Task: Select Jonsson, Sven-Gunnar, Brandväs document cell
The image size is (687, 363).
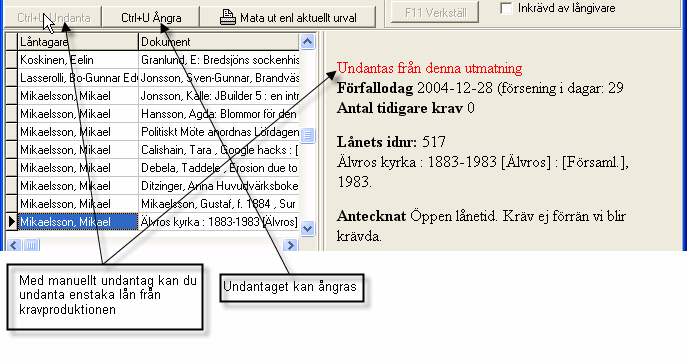Action: tap(219, 78)
